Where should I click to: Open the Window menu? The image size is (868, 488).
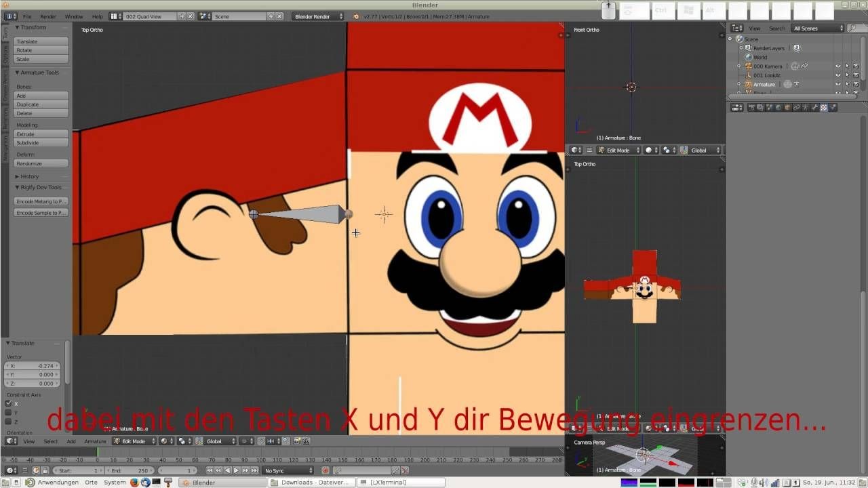pos(74,16)
